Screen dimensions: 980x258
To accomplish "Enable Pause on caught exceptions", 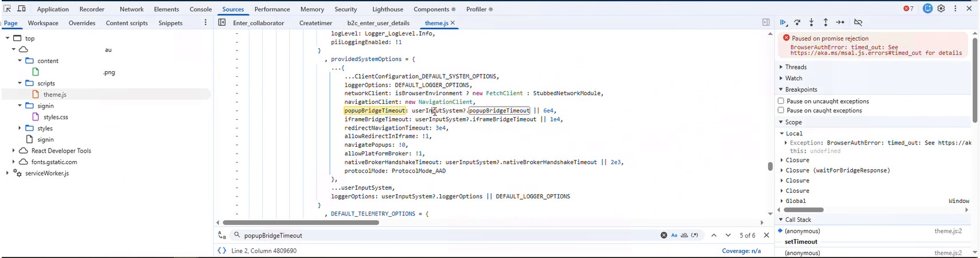I will [781, 110].
